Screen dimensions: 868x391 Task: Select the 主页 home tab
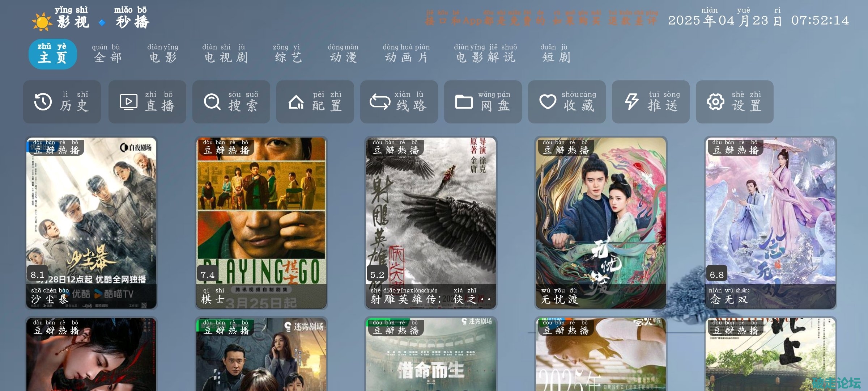click(x=53, y=54)
